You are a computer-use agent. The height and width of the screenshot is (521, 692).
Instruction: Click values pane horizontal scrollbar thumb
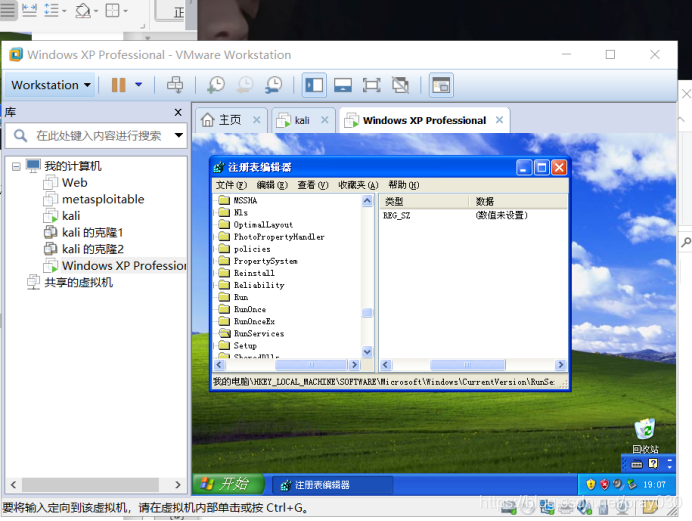click(x=467, y=365)
